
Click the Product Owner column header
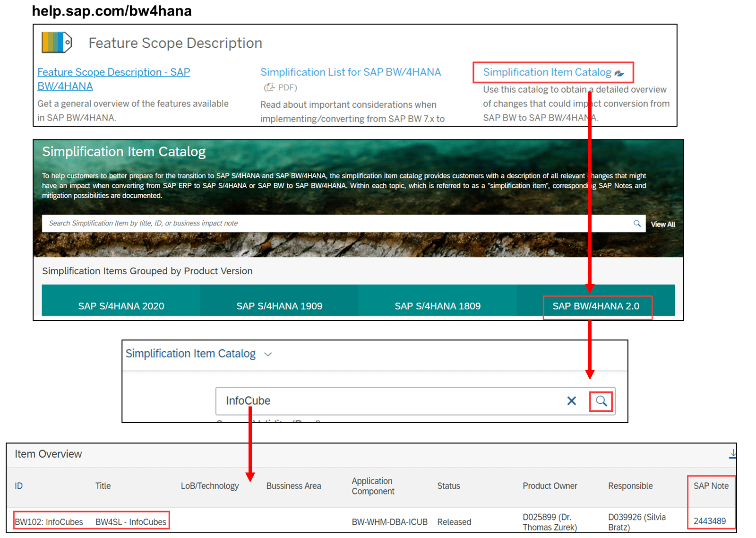tap(550, 486)
